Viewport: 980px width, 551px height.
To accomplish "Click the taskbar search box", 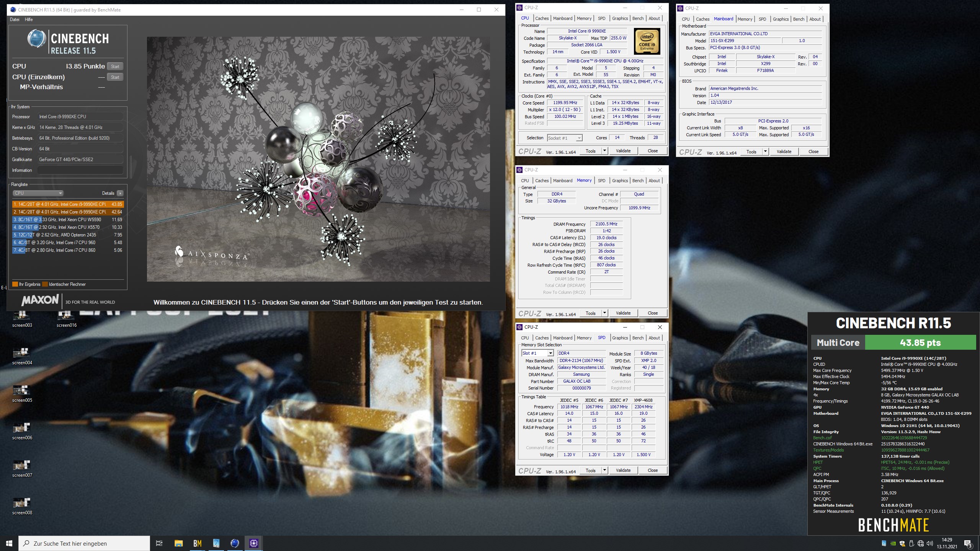I will (x=84, y=543).
